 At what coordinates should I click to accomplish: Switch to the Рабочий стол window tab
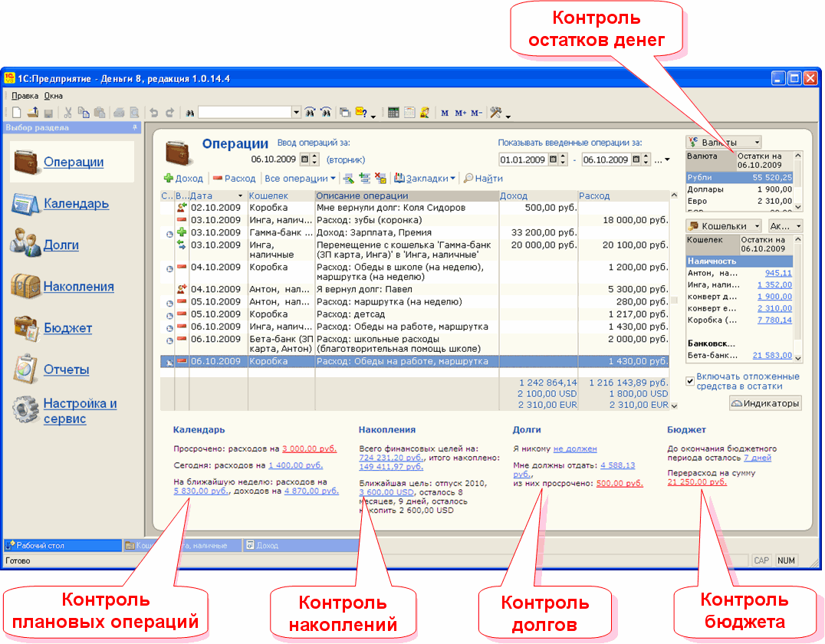coord(63,545)
